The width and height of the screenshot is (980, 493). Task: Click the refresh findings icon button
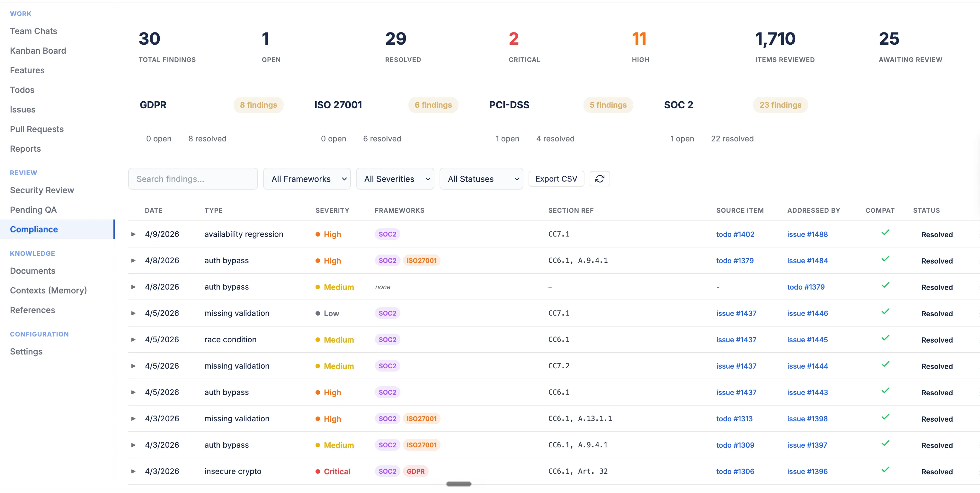pyautogui.click(x=600, y=179)
